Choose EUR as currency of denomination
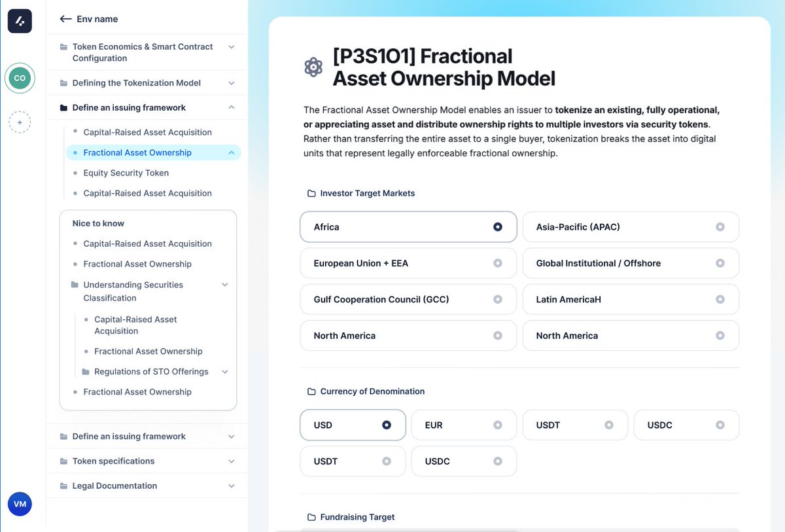The height and width of the screenshot is (532, 785). coord(464,425)
